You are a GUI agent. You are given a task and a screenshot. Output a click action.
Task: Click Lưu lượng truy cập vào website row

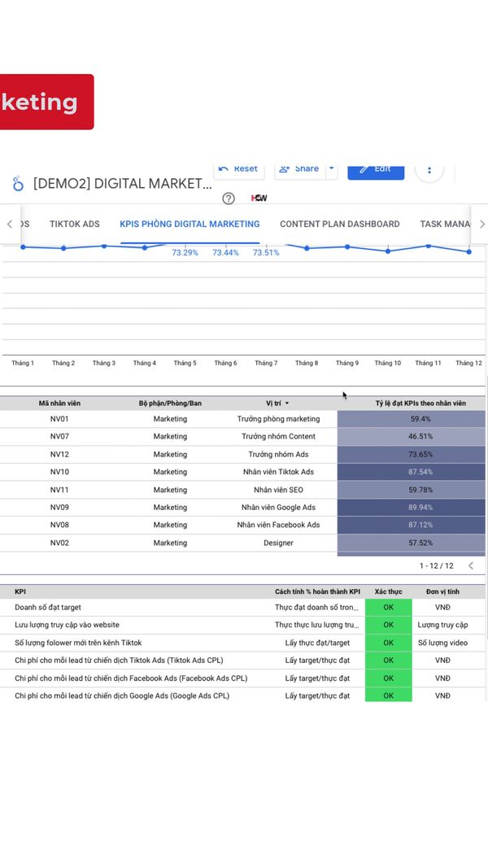67,625
